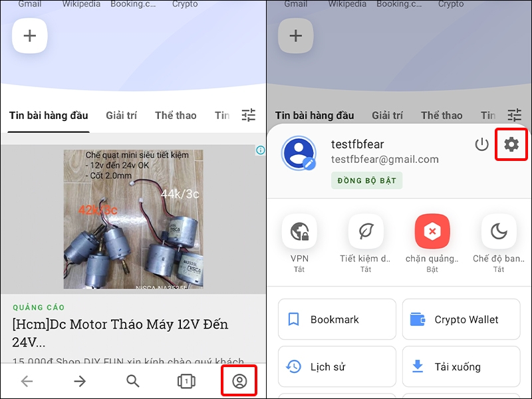Open motor advertisement image

(x=134, y=219)
